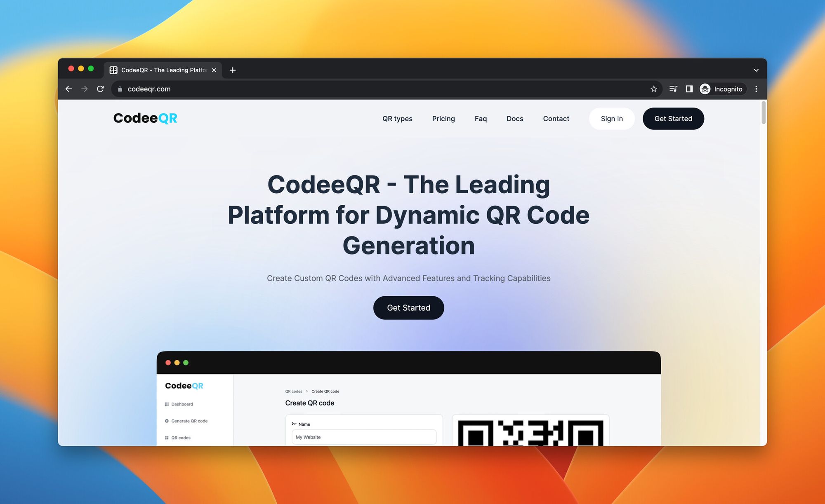The height and width of the screenshot is (504, 825).
Task: Click the CodeeeQR logo icon
Action: coord(146,118)
